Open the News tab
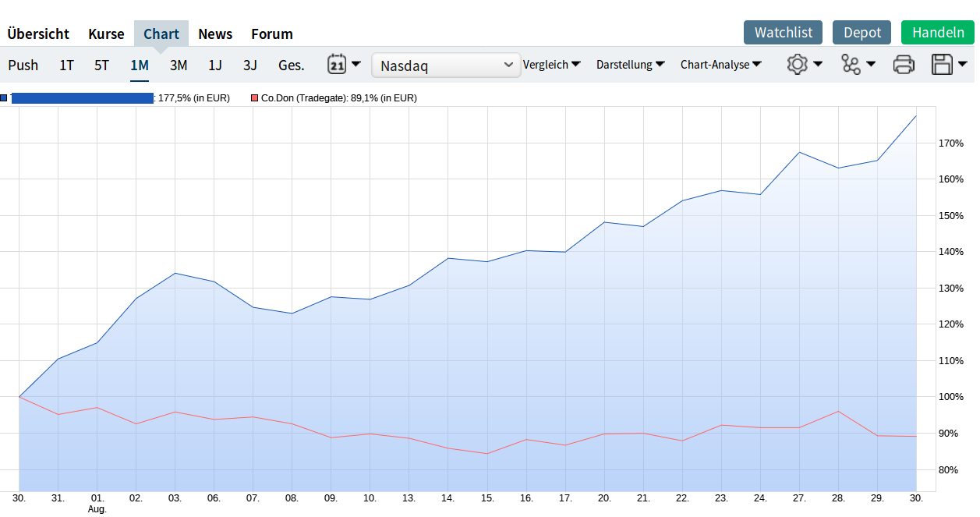Screen dimensions: 980x517 pyautogui.click(x=215, y=34)
